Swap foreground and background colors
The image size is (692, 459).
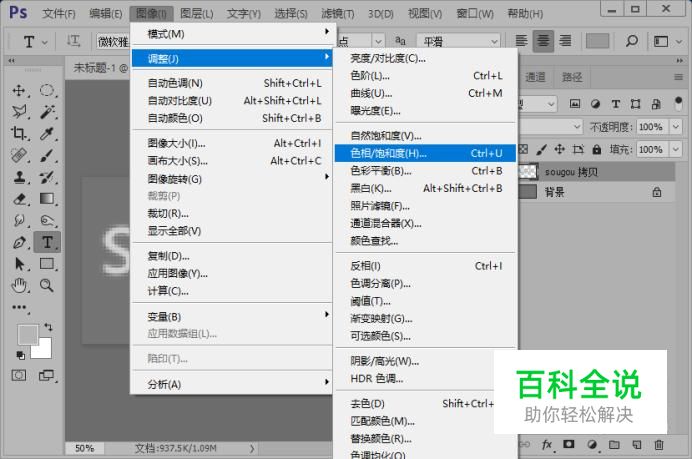[x=48, y=327]
